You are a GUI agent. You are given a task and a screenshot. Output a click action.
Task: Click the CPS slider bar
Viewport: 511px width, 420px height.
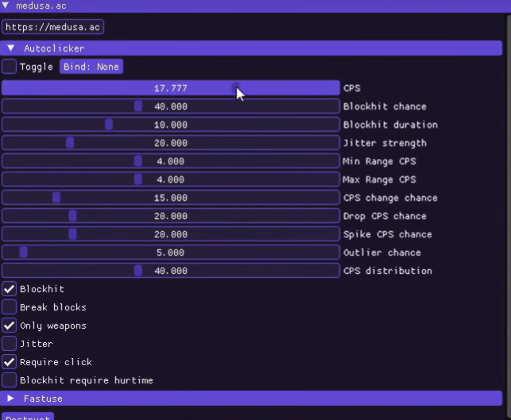point(170,88)
